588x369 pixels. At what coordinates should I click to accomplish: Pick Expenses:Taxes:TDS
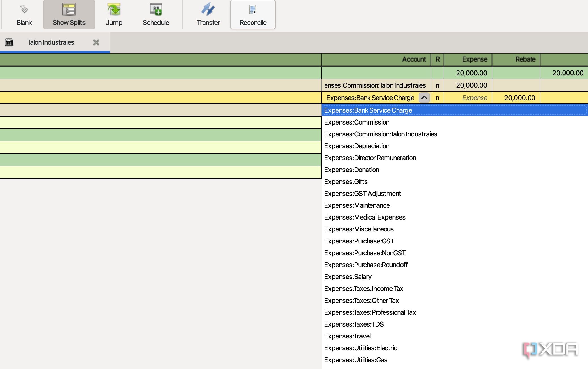[455, 324]
